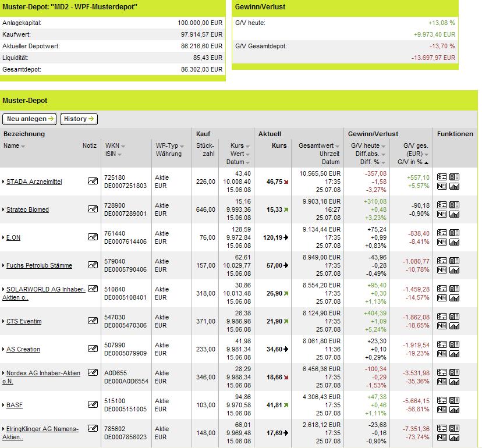Show the chart icon for BASF

[x=454, y=410]
